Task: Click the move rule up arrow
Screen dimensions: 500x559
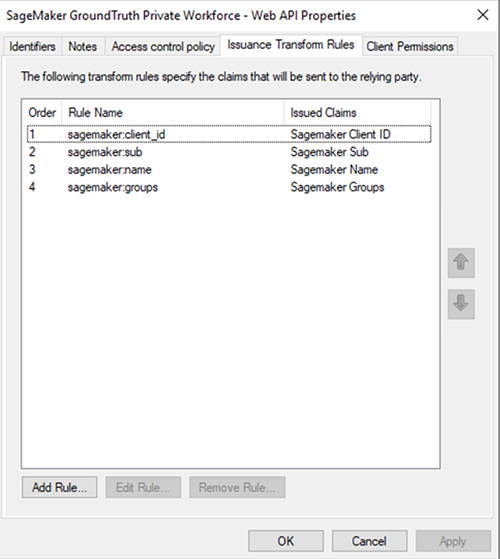Action: [461, 263]
